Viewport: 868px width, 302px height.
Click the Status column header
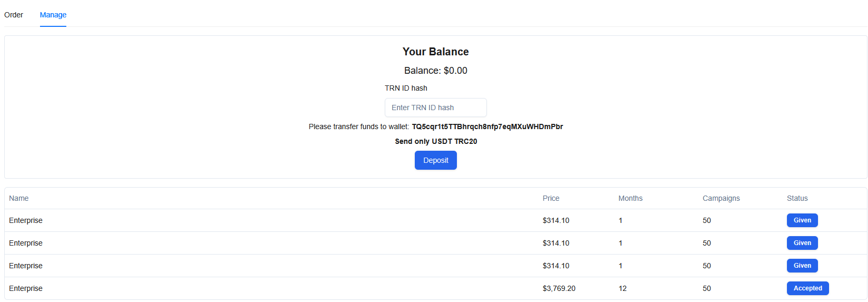click(797, 198)
